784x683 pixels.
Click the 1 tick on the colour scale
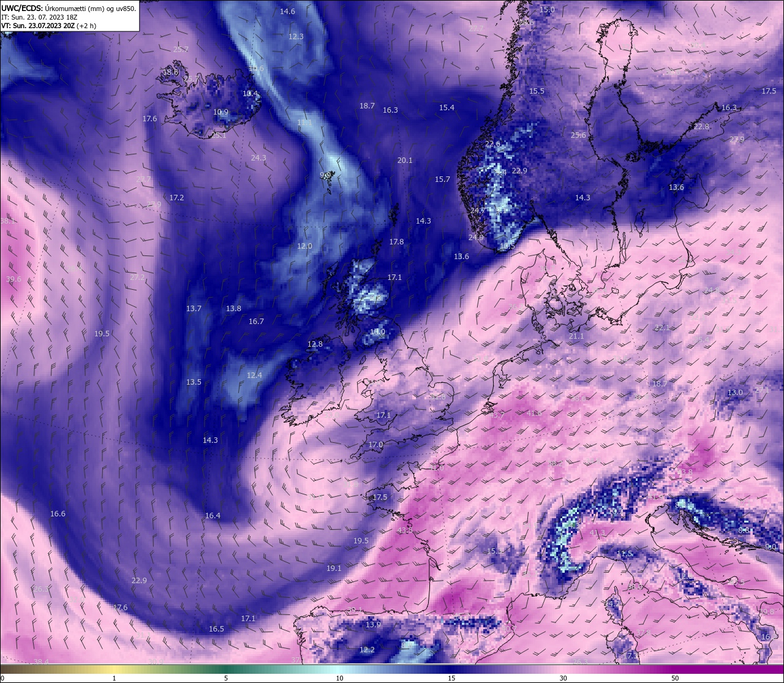click(114, 678)
